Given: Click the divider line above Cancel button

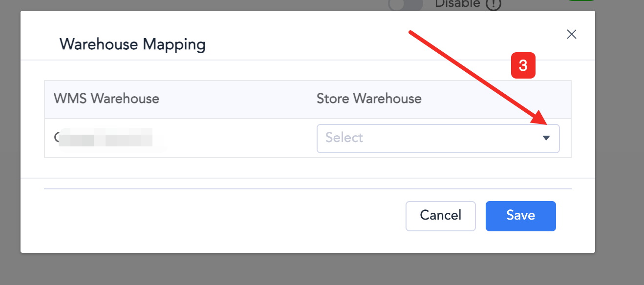Looking at the screenshot, I should pos(307,189).
